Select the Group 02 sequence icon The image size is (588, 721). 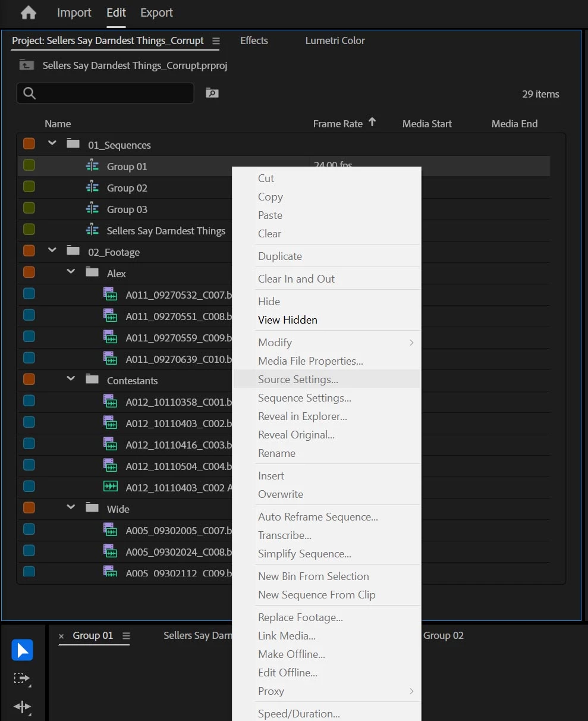tap(92, 187)
